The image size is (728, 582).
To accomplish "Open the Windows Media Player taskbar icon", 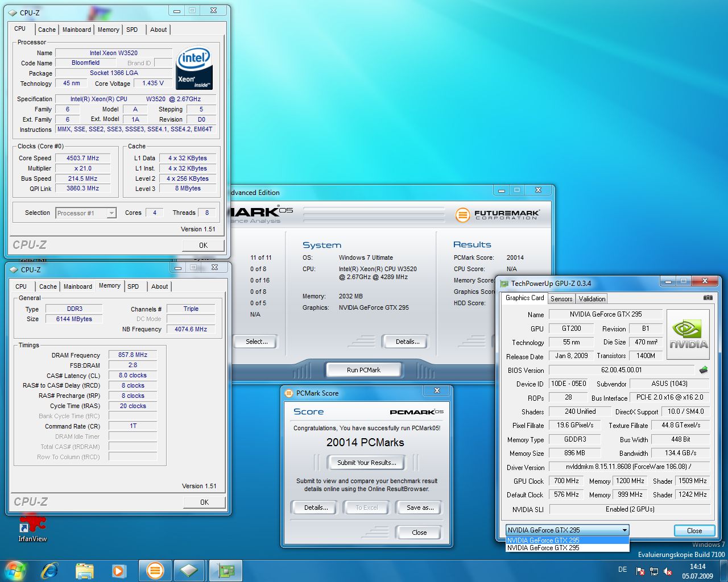I will click(118, 571).
